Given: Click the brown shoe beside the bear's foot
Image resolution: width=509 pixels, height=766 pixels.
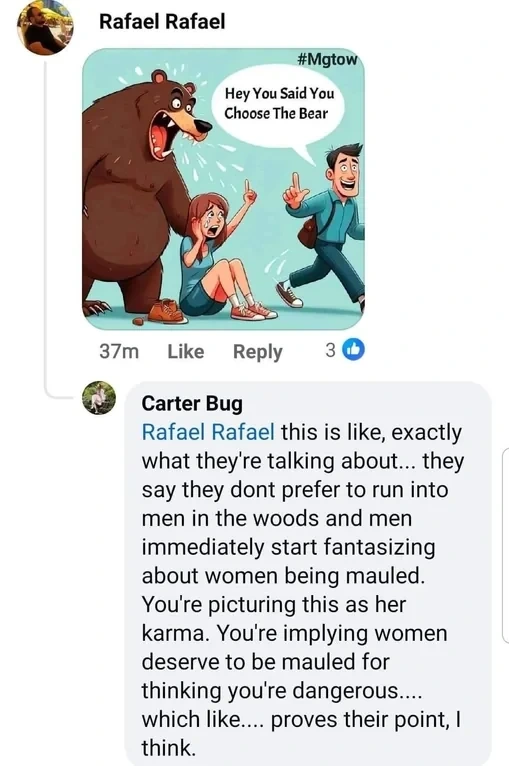Looking at the screenshot, I should [168, 311].
